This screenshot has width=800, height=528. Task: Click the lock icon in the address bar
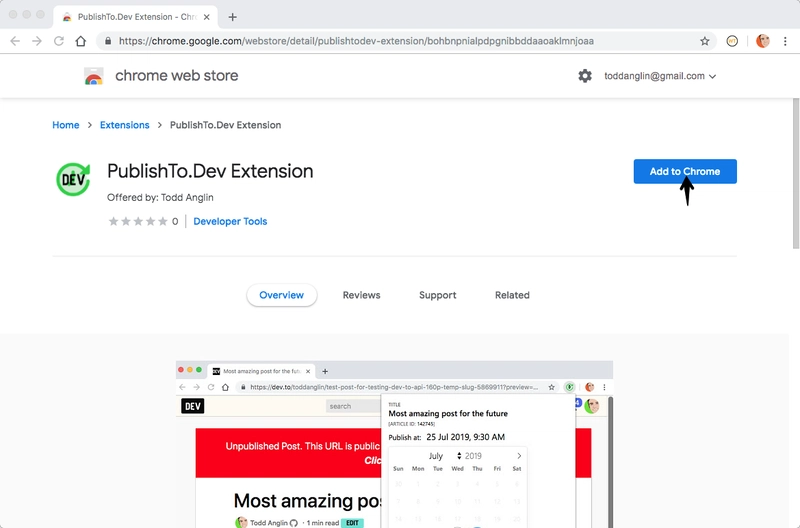point(108,41)
